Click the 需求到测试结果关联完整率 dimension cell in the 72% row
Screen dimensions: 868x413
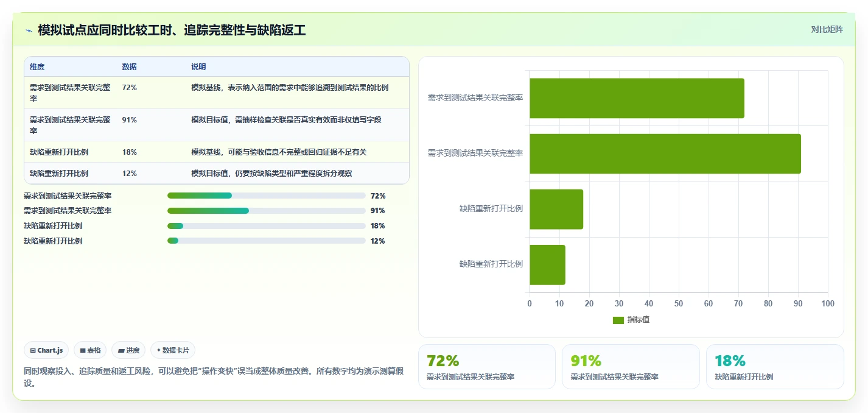71,93
